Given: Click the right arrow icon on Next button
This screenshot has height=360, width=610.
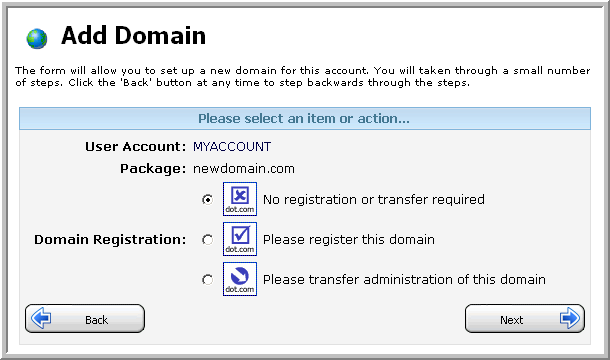Looking at the screenshot, I should coord(570,318).
